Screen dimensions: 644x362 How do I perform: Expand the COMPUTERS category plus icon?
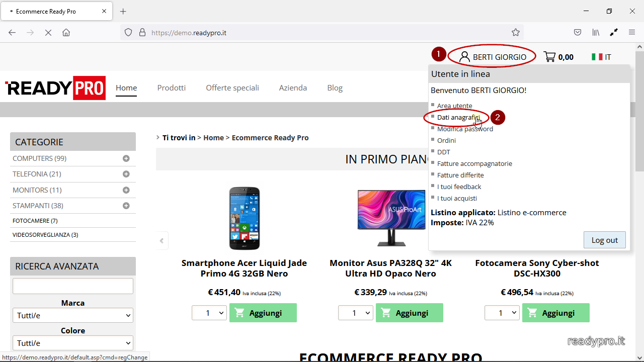click(x=126, y=158)
